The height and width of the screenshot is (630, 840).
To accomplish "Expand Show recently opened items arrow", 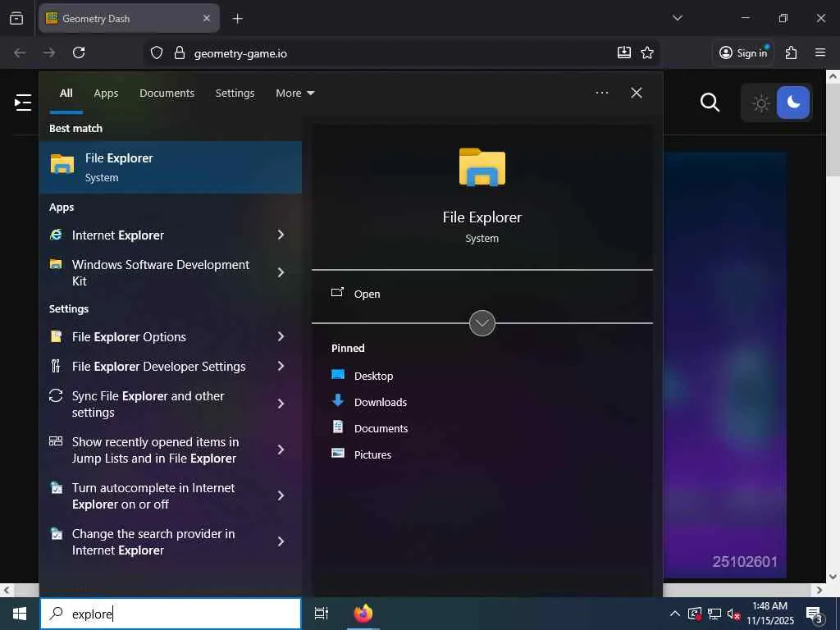I will (281, 450).
